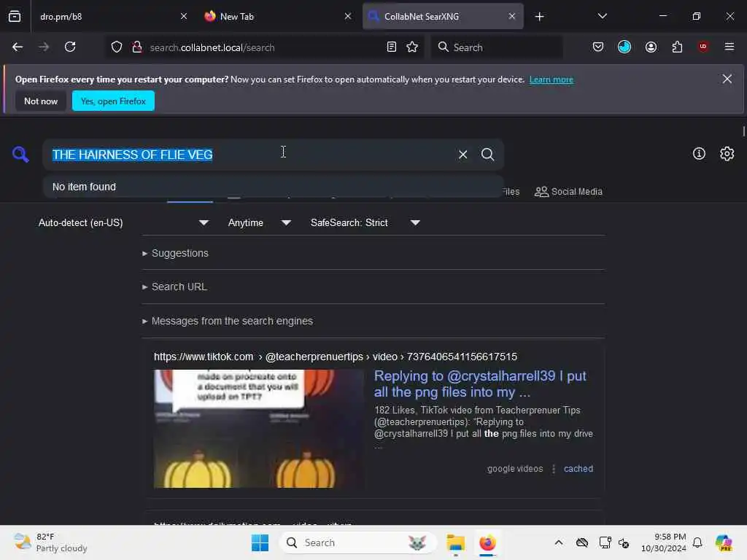Select the CollabNet SearXNG tab
This screenshot has width=747, height=560.
(443, 16)
